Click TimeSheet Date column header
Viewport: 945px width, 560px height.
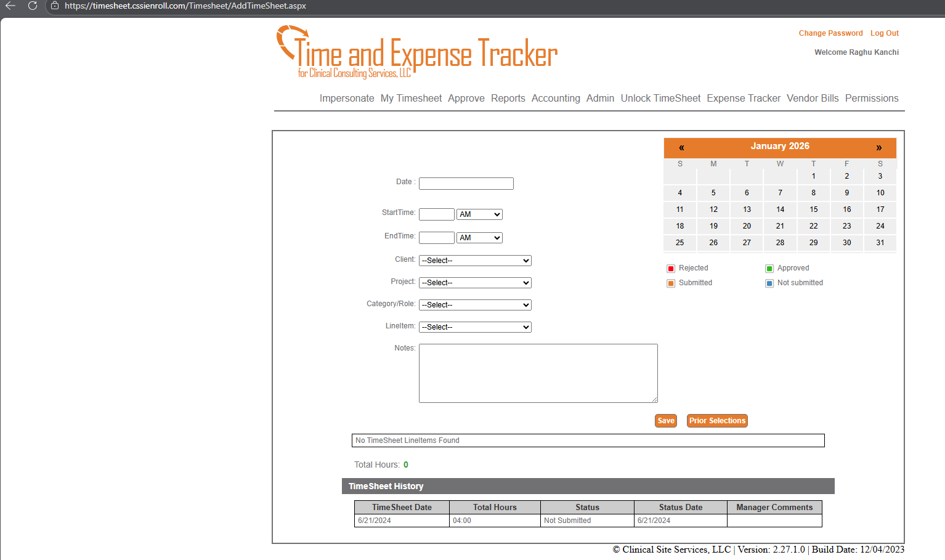[402, 508]
